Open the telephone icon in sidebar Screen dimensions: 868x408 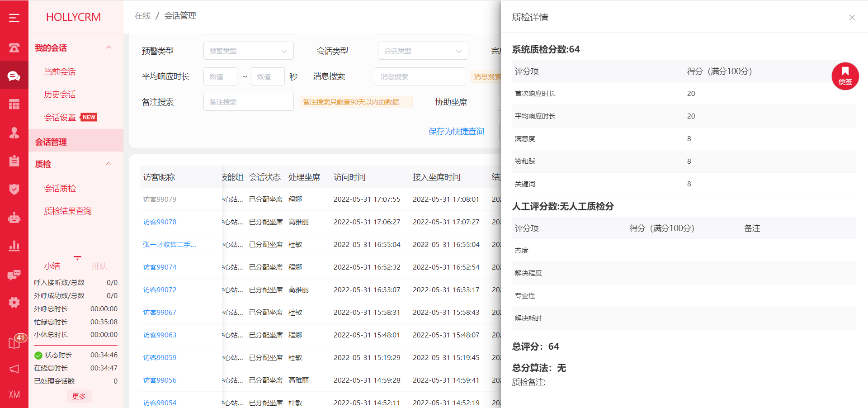(x=14, y=47)
